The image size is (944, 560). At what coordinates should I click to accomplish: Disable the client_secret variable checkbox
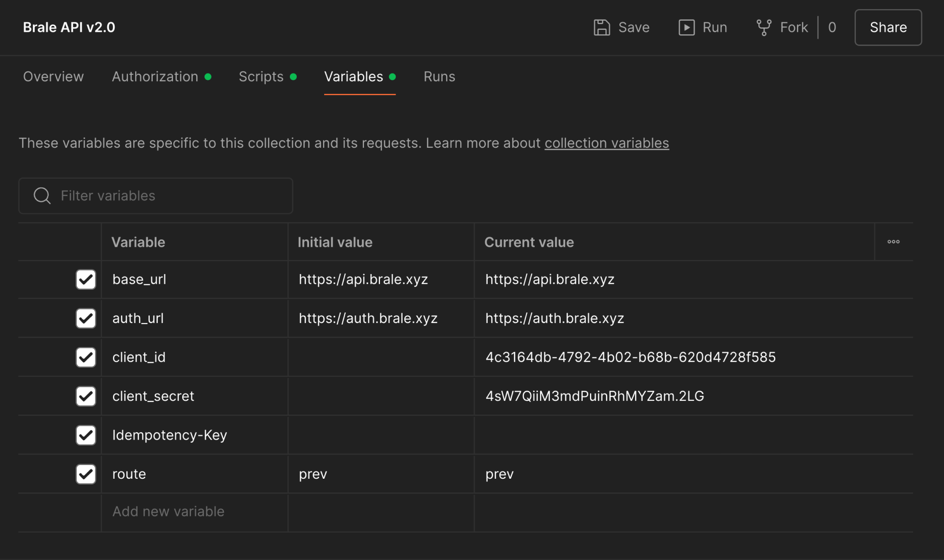86,396
